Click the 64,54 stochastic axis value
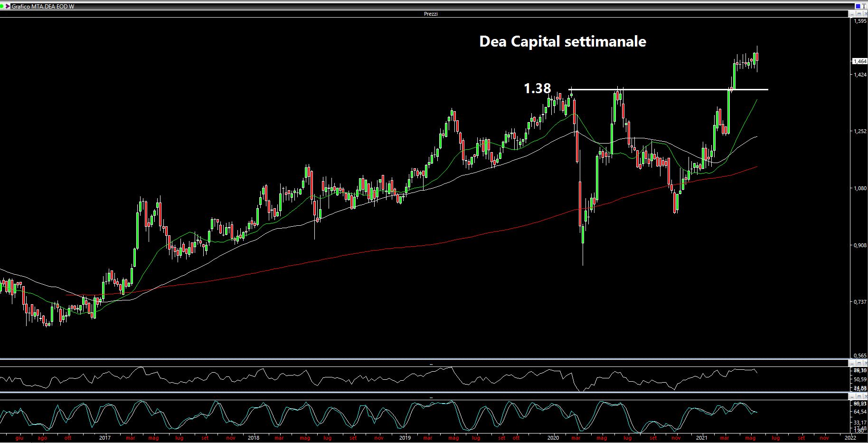The width and height of the screenshot is (868, 443). click(860, 412)
